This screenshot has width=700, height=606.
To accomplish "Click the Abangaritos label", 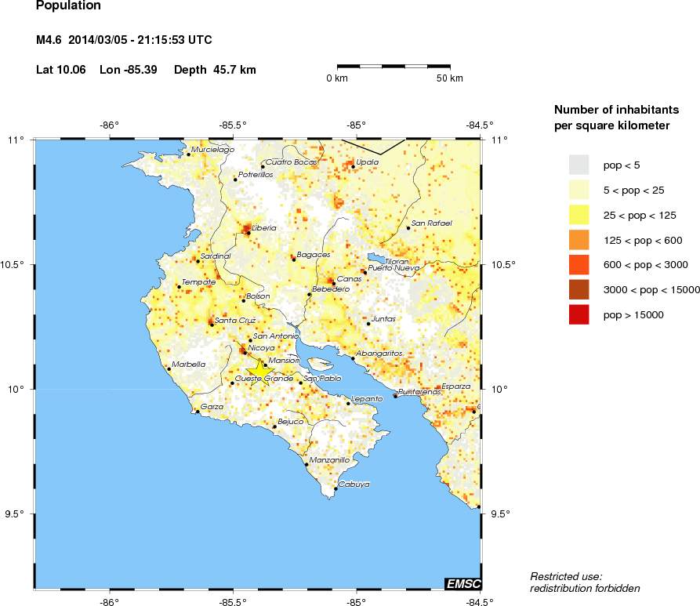I will 379,354.
